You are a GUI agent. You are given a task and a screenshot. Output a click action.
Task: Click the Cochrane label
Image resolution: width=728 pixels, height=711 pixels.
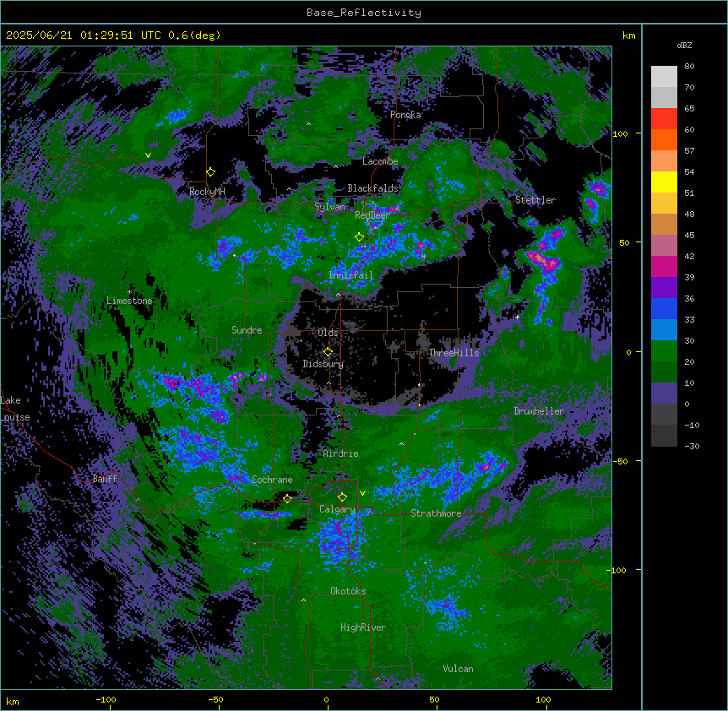tap(272, 480)
